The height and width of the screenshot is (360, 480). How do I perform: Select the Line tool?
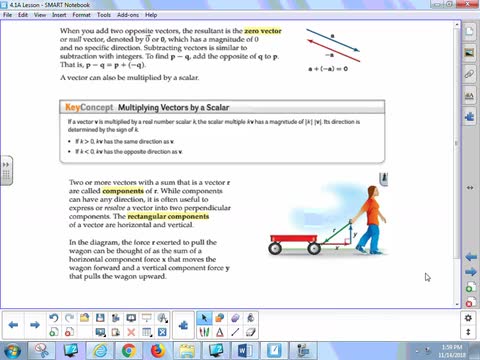click(235, 332)
